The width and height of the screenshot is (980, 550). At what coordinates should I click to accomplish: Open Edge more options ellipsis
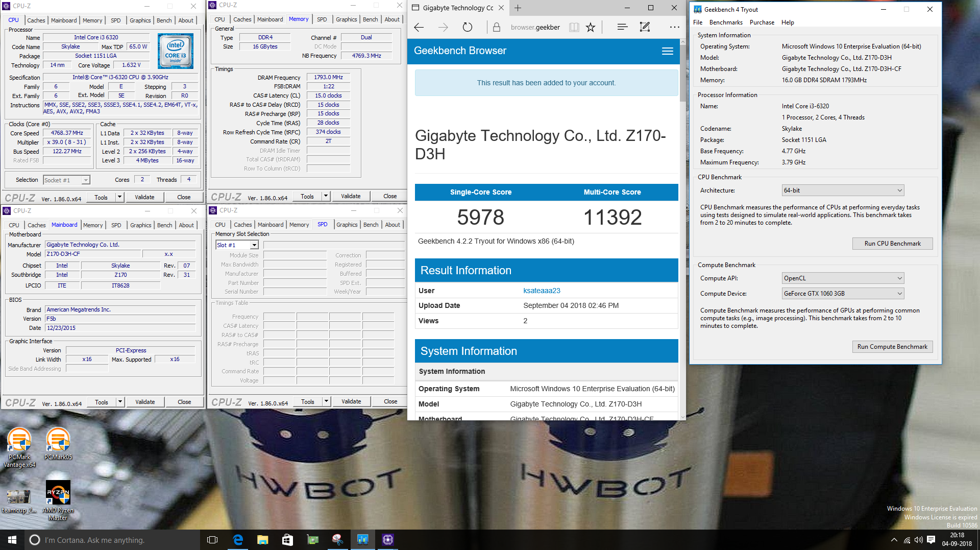pos(674,28)
